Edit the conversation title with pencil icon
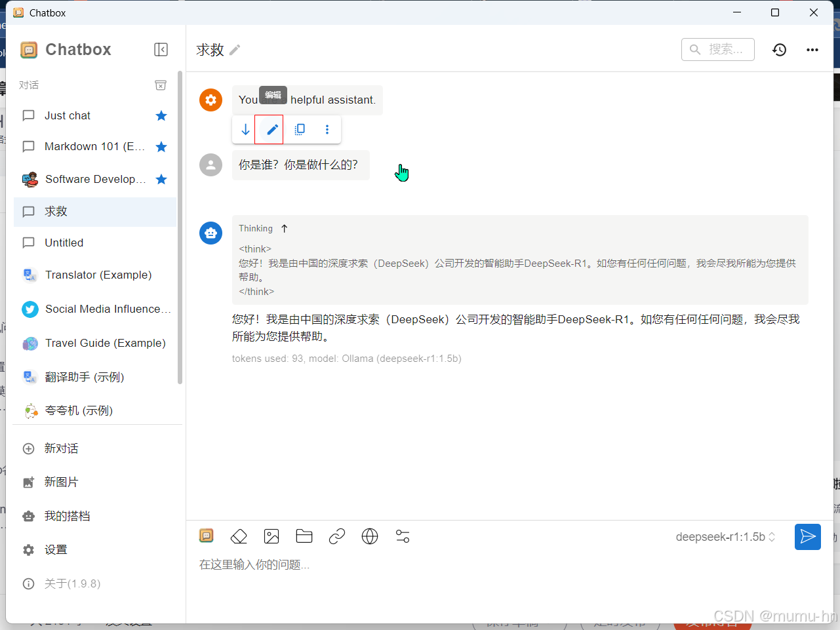The width and height of the screenshot is (840, 630). click(x=235, y=50)
